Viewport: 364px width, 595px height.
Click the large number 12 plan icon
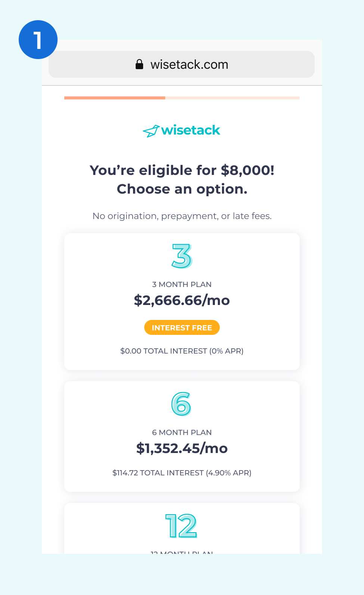pos(181,526)
